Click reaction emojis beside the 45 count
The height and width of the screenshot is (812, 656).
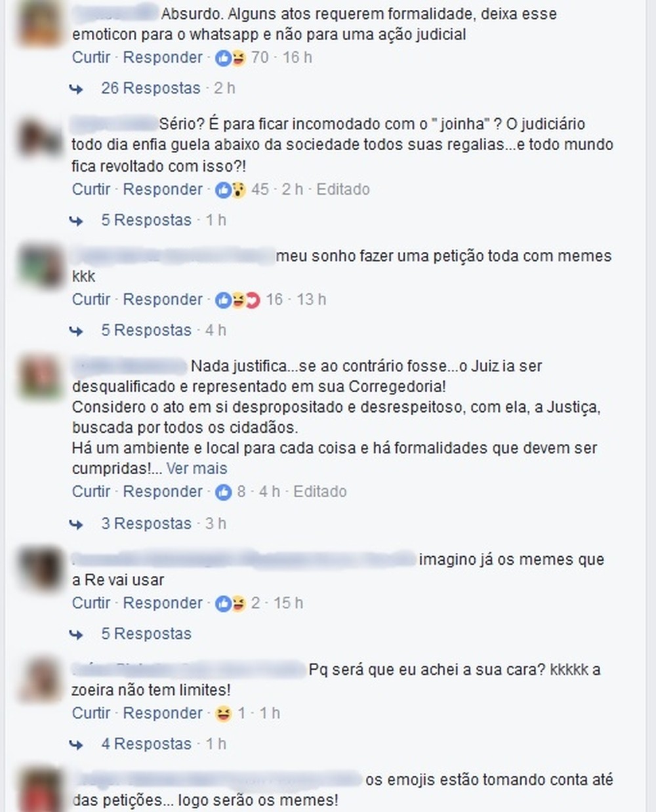[230, 190]
